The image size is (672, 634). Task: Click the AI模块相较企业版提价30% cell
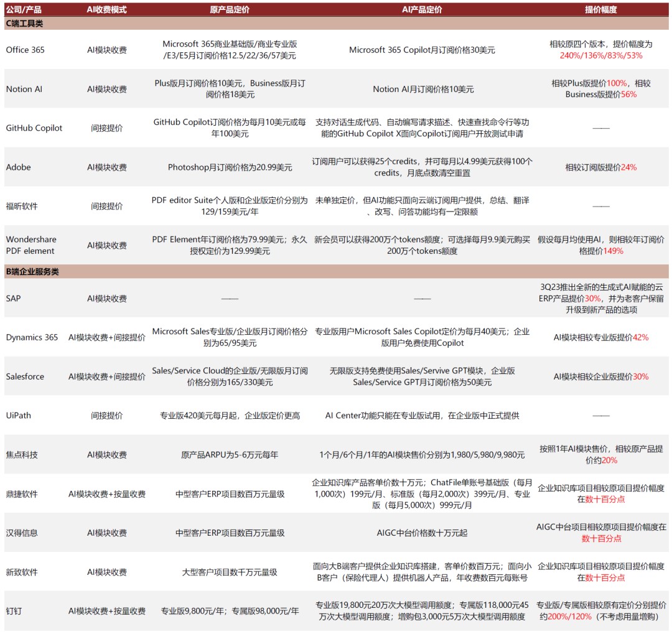601,376
